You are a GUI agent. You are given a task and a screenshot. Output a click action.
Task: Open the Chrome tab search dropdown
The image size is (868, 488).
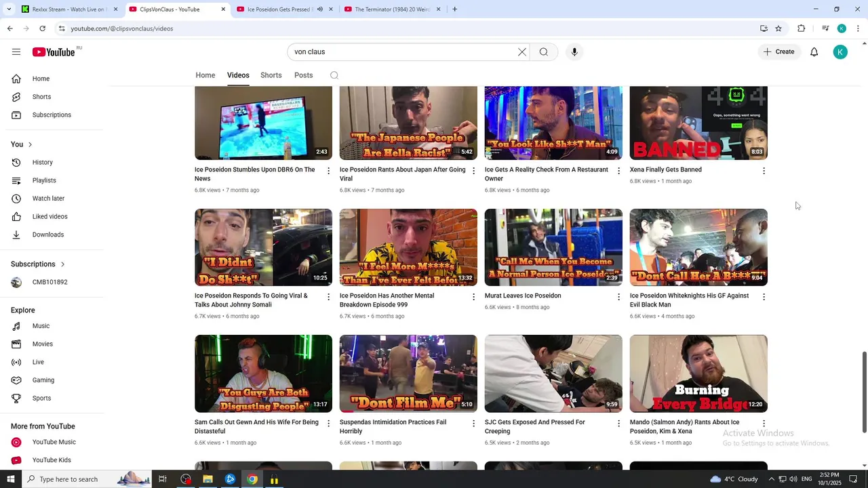point(9,9)
